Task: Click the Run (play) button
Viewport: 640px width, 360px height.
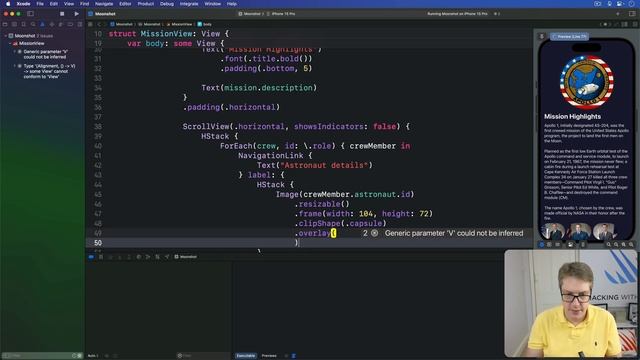Action: 76,13
